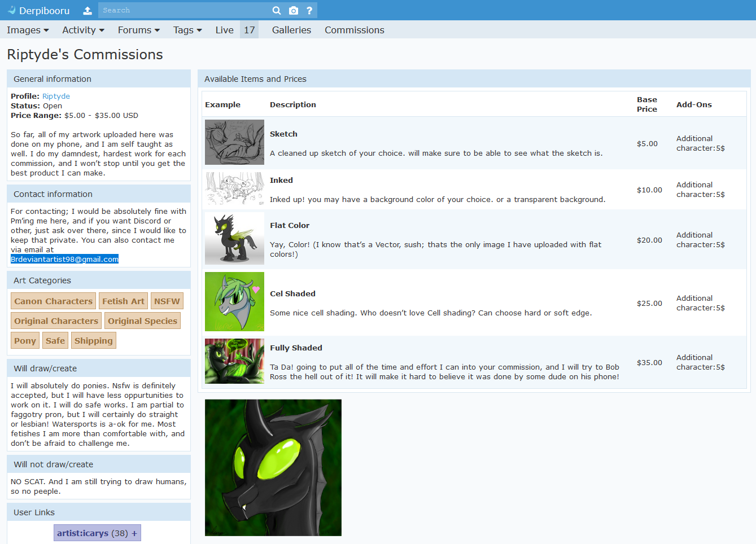Click the Derpibooru logo icon
This screenshot has height=544, width=756.
coord(11,10)
